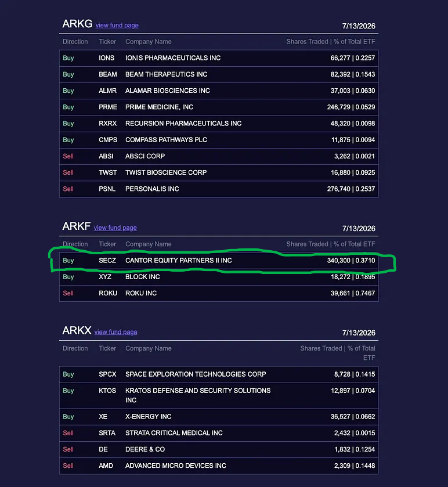The width and height of the screenshot is (448, 487).
Task: Select the SRTA ticker cell
Action: (x=107, y=433)
